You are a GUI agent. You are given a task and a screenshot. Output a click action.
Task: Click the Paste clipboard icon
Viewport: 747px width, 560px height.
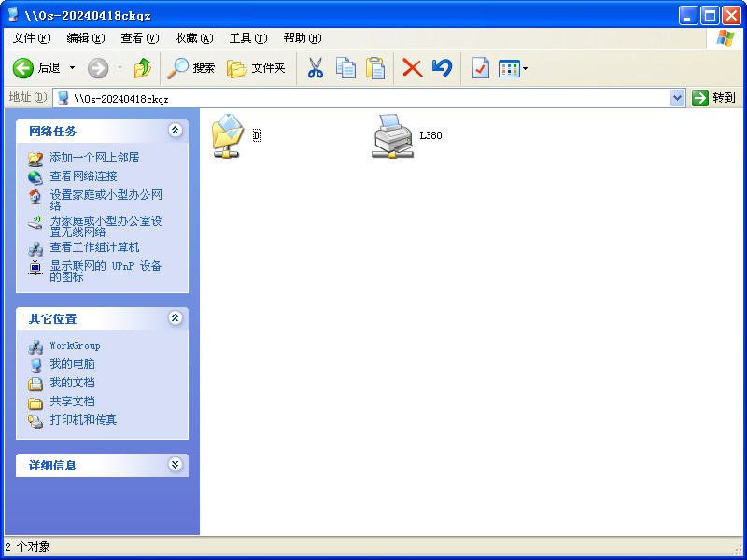[x=375, y=68]
